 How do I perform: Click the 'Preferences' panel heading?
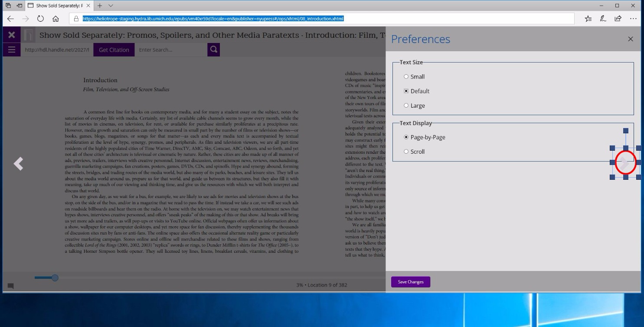(x=421, y=39)
